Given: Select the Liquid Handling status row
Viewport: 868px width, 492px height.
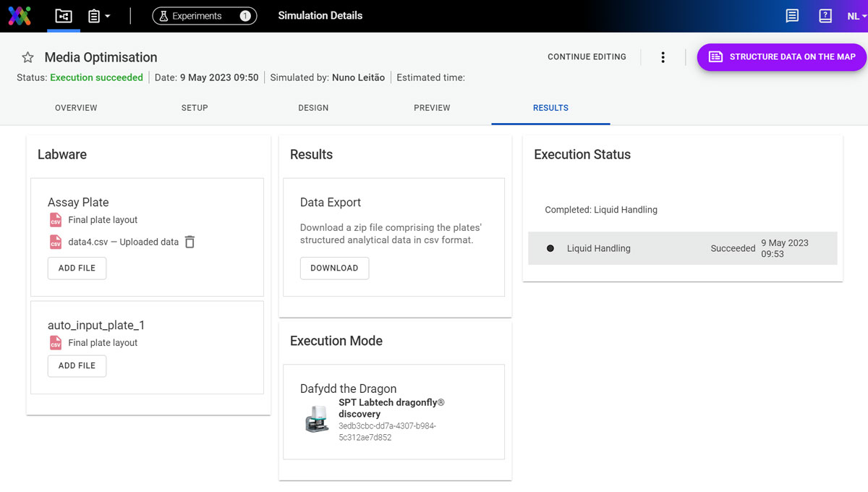Looking at the screenshot, I should [x=682, y=248].
